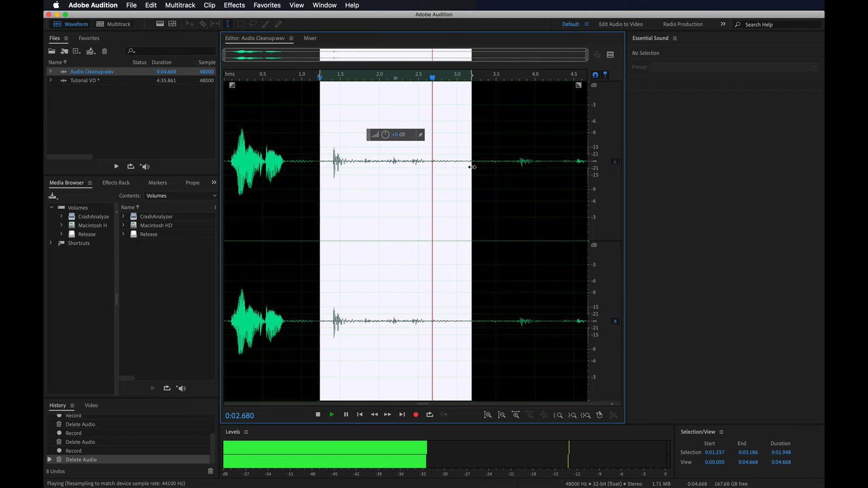Zoom in at out-point icon
868x488 pixels.
(x=572, y=415)
